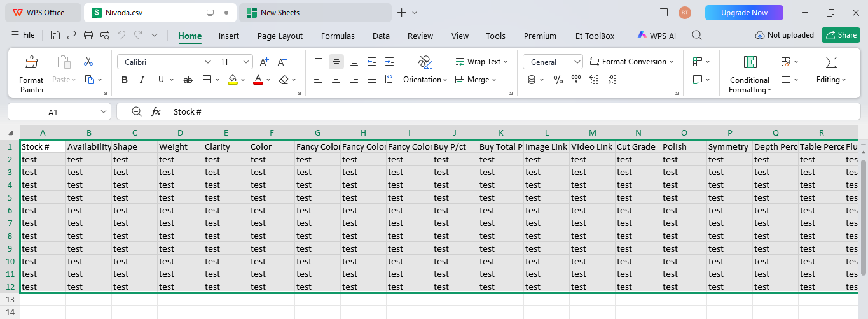Open WPS AI
Screen dimensions: 868x319
pos(657,36)
